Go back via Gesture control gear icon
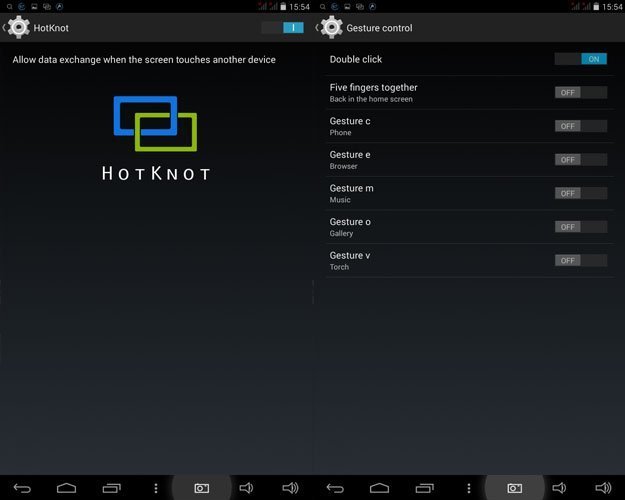 (331, 28)
